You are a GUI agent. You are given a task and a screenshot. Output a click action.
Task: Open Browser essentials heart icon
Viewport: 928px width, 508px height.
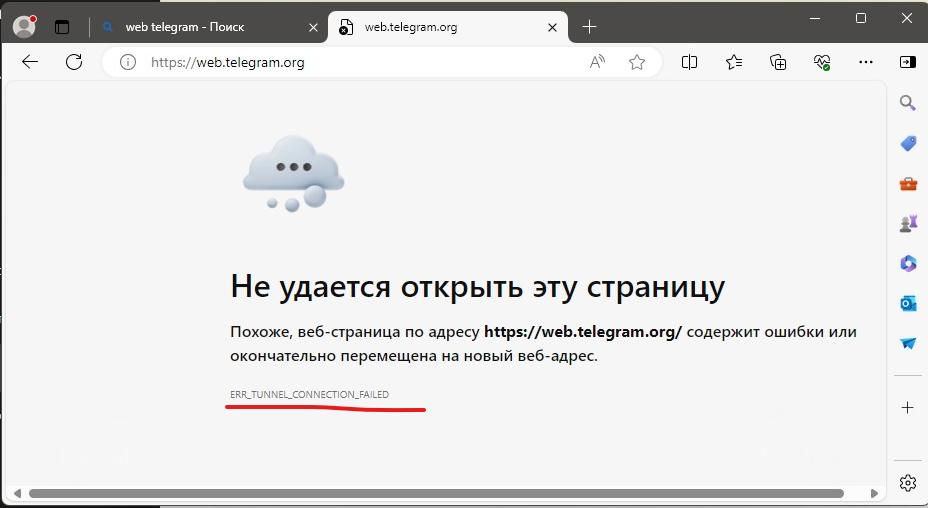(822, 62)
